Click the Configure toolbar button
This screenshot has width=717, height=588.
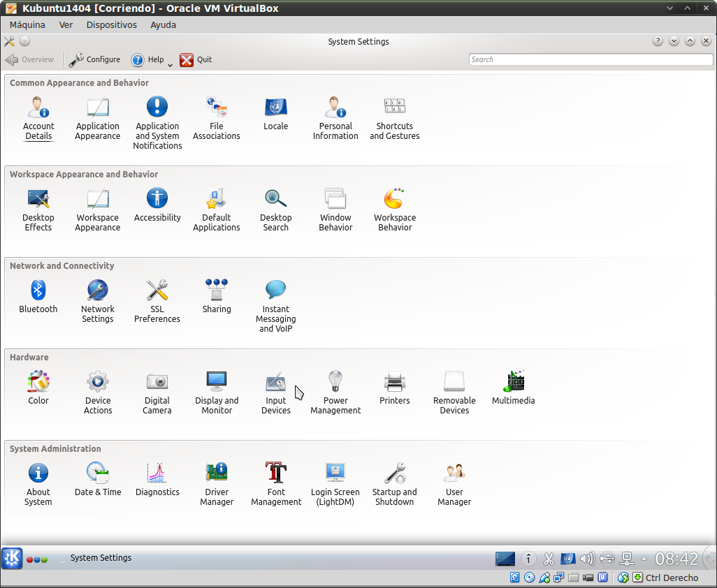coord(94,59)
